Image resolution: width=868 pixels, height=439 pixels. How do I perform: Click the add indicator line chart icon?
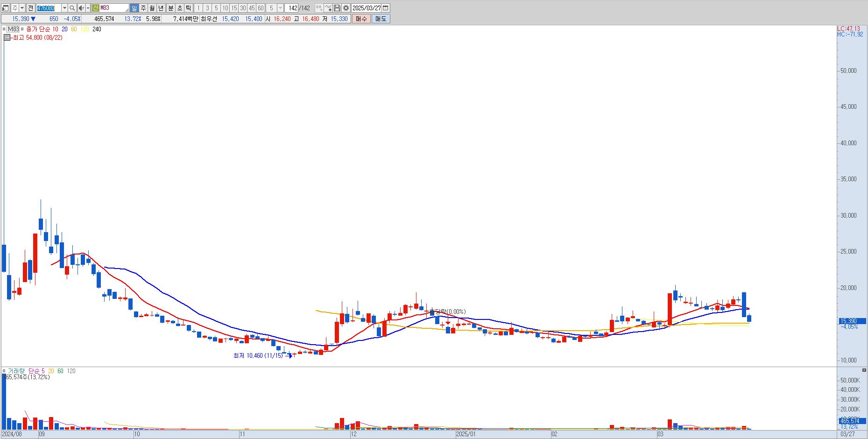(x=328, y=8)
